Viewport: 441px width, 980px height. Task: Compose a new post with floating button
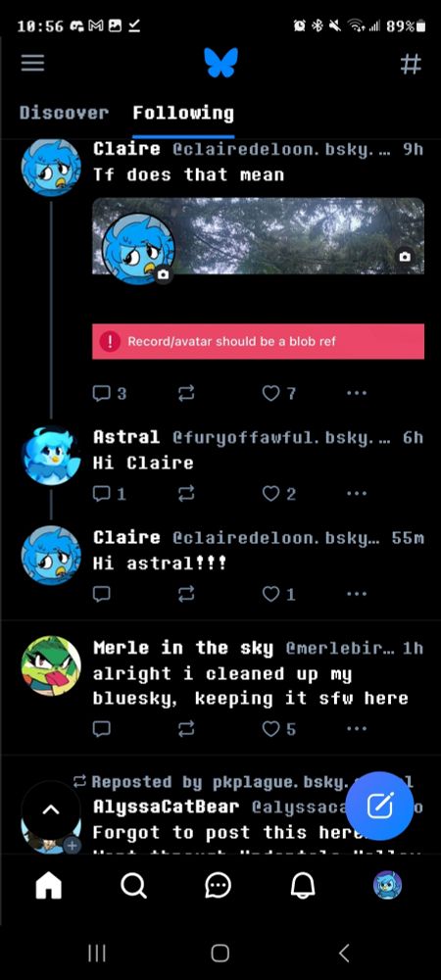point(380,807)
